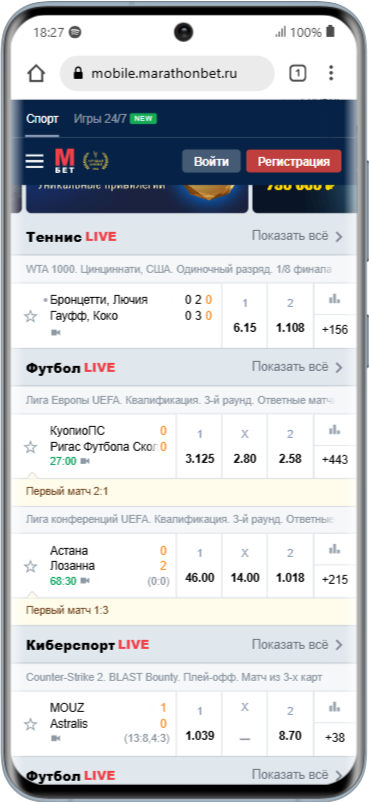
Task: Open statistics chart for MOUZ vs Astralis
Action: (335, 707)
